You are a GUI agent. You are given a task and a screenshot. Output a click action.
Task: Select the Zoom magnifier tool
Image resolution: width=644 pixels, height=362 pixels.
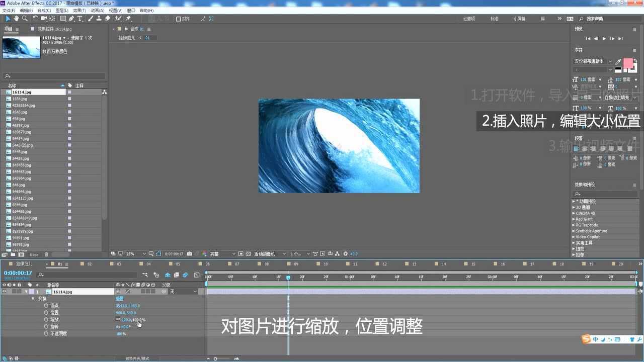pyautogui.click(x=24, y=19)
